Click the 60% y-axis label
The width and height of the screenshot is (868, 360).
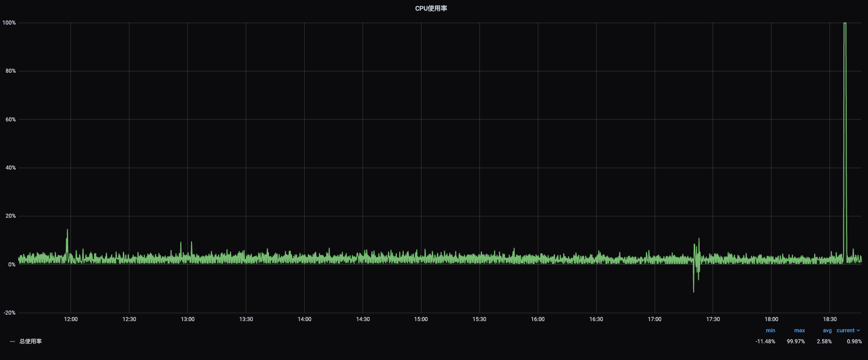click(x=11, y=120)
